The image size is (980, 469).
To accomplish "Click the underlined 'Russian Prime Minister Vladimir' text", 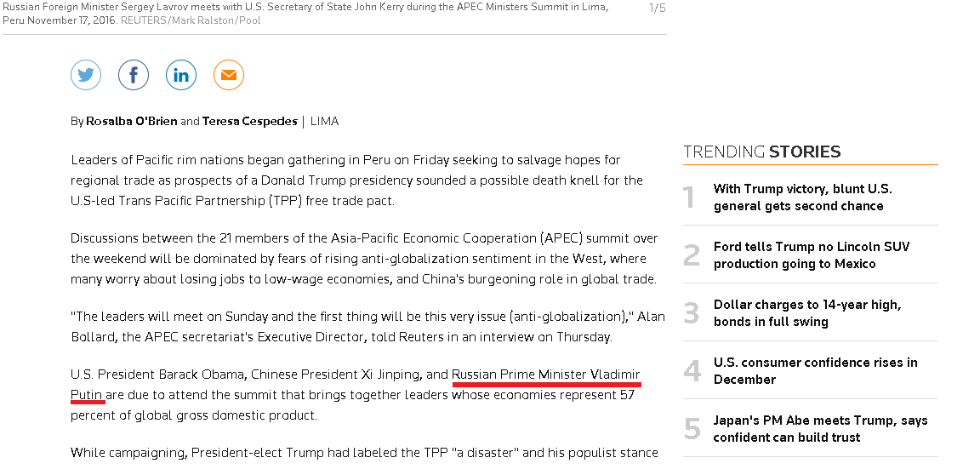I will coord(545,375).
